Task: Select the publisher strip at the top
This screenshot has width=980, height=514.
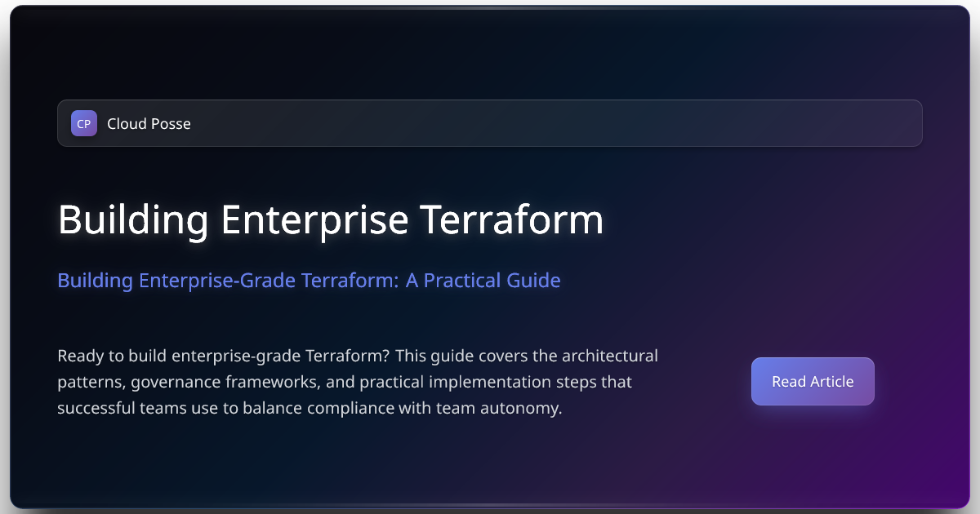Action: 490,123
